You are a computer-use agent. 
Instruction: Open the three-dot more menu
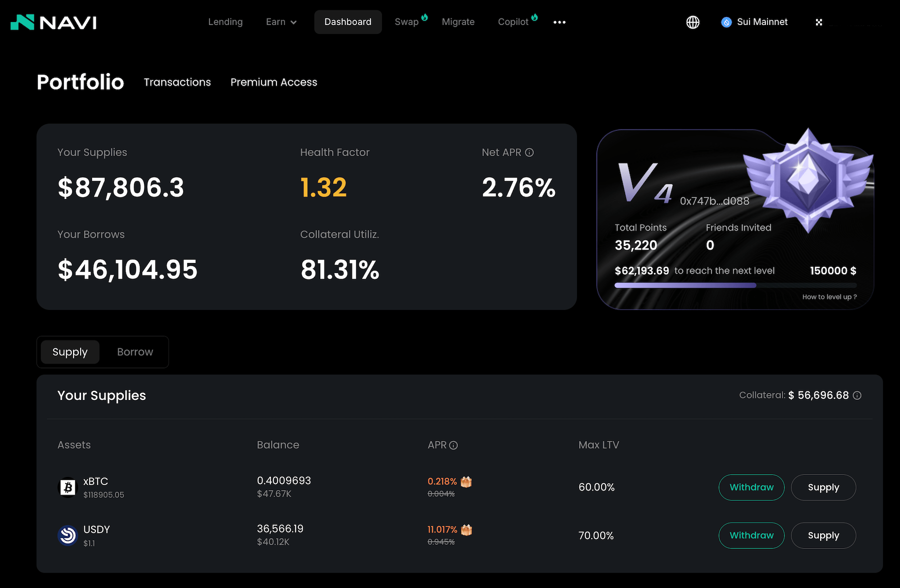point(559,22)
